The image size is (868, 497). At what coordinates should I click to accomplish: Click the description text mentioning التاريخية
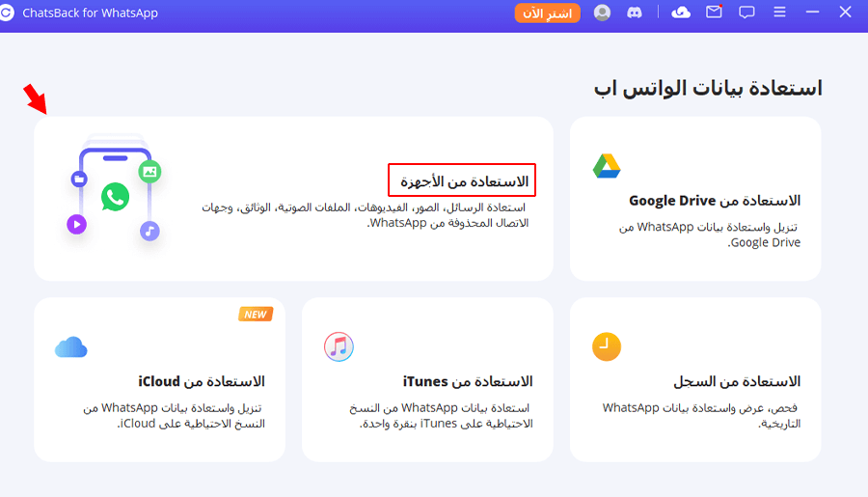[701, 416]
